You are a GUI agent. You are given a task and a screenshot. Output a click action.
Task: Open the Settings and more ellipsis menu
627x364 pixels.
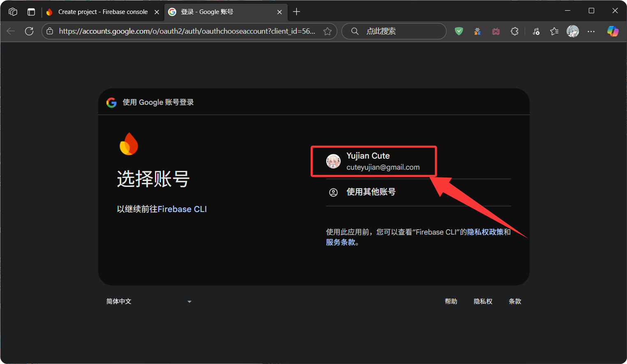pos(591,31)
